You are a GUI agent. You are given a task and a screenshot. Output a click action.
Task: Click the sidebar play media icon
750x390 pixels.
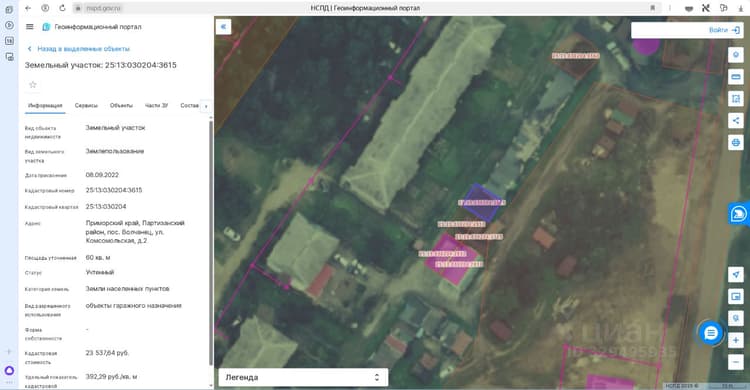(x=9, y=25)
